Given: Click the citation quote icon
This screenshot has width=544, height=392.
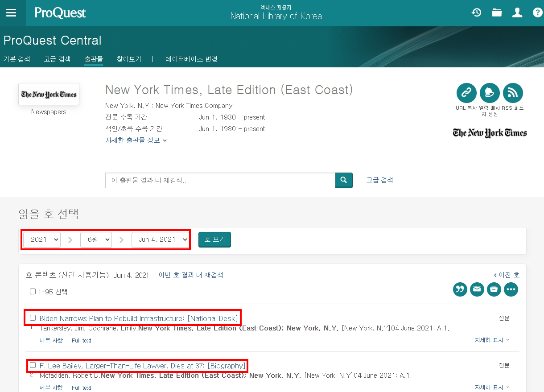Looking at the screenshot, I should click(x=460, y=289).
